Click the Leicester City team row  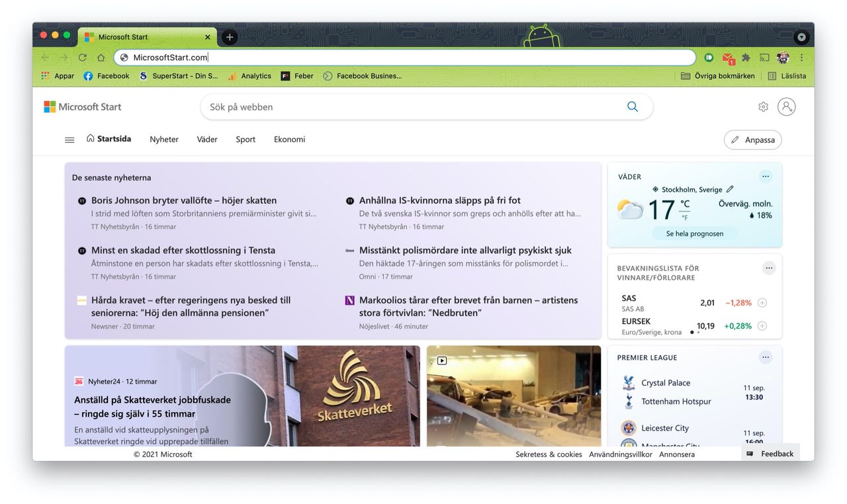(665, 428)
